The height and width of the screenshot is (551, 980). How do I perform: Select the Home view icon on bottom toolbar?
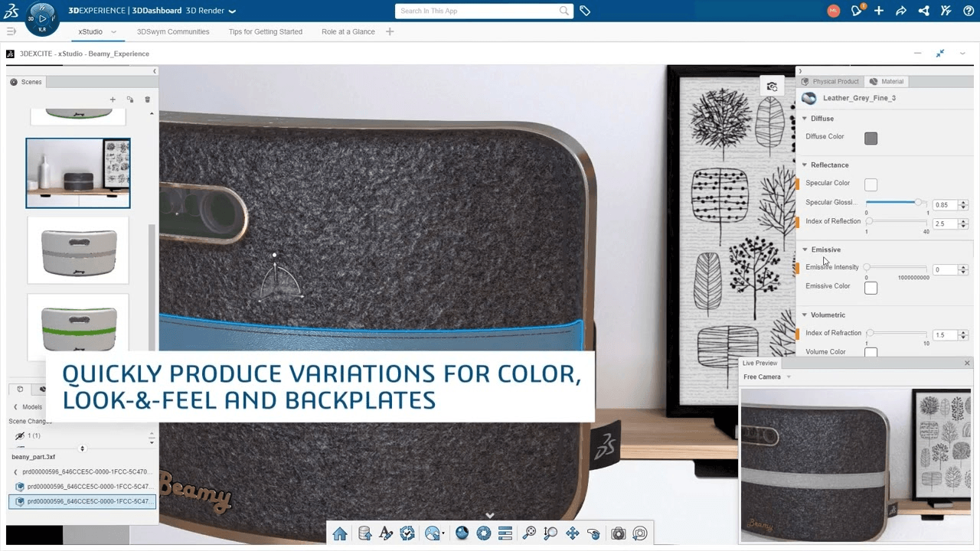(x=339, y=533)
